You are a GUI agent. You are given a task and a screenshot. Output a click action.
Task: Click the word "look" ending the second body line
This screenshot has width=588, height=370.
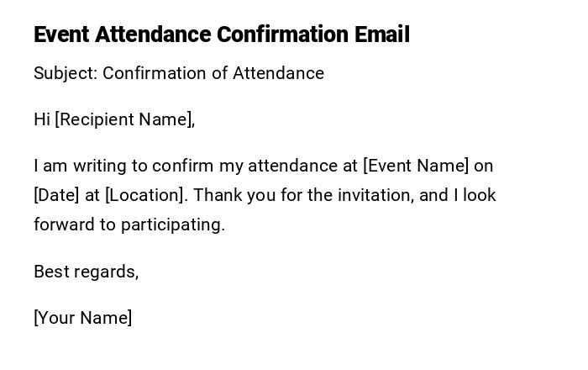click(x=479, y=195)
